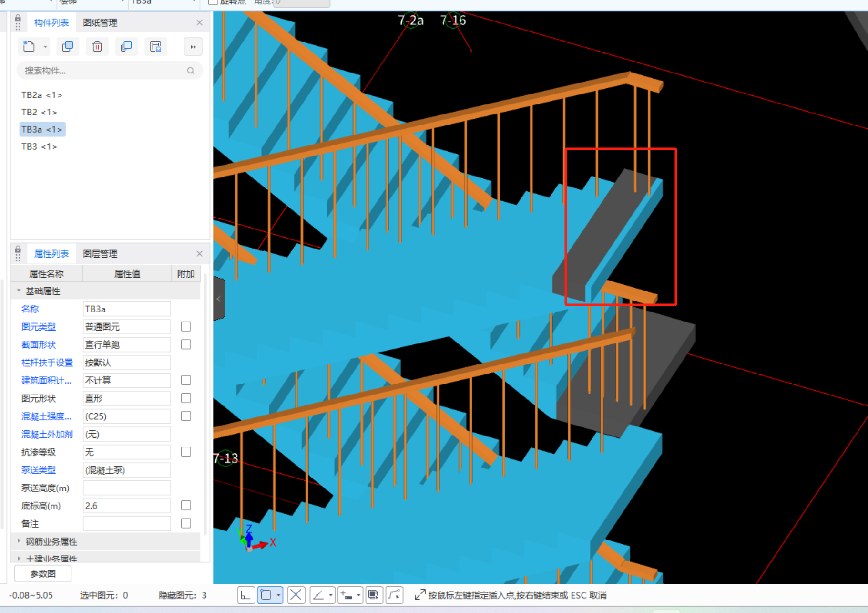
Task: Toggle 图元形状 additional checkbox
Action: (186, 398)
